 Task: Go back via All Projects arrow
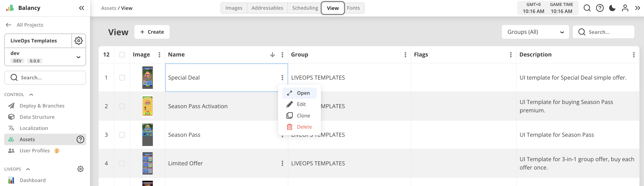9,25
